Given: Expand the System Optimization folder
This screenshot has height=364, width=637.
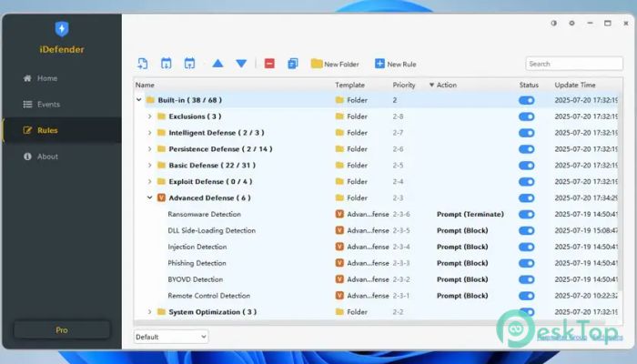Looking at the screenshot, I should [149, 312].
